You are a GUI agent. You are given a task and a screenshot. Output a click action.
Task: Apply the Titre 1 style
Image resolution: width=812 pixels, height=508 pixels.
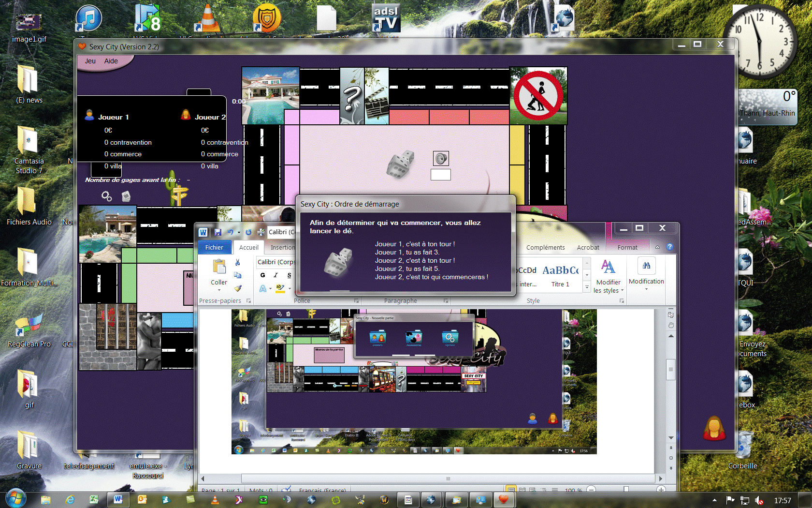560,276
